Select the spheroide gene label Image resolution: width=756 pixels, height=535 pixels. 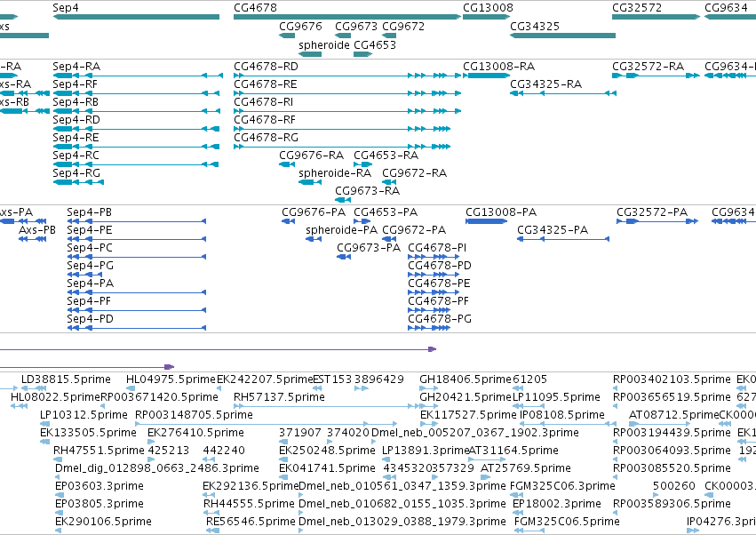[324, 44]
